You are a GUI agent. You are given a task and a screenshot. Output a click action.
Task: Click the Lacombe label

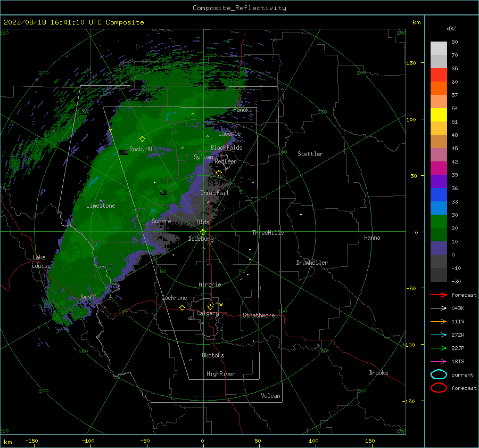229,134
